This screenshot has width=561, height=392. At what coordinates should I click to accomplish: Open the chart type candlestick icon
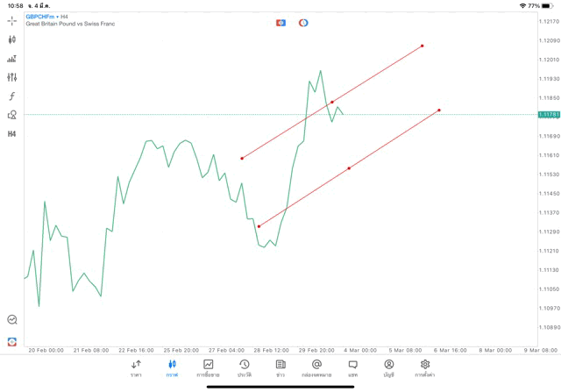11,39
